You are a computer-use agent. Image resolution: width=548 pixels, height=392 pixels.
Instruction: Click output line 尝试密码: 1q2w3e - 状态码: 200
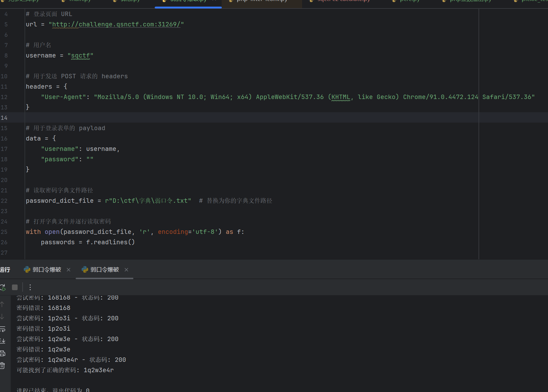(x=67, y=339)
